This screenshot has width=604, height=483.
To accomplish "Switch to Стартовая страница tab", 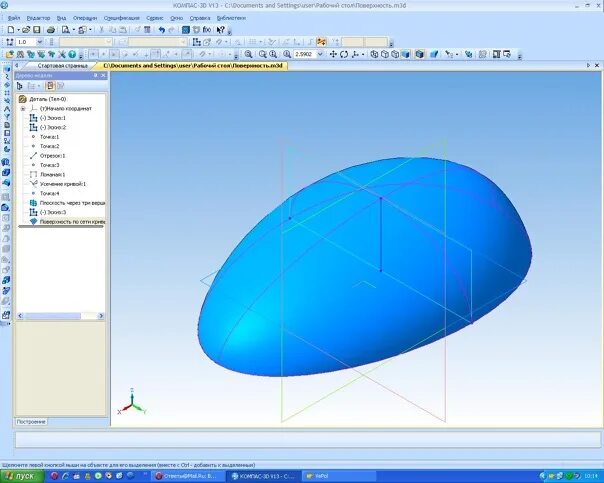I will pyautogui.click(x=63, y=66).
